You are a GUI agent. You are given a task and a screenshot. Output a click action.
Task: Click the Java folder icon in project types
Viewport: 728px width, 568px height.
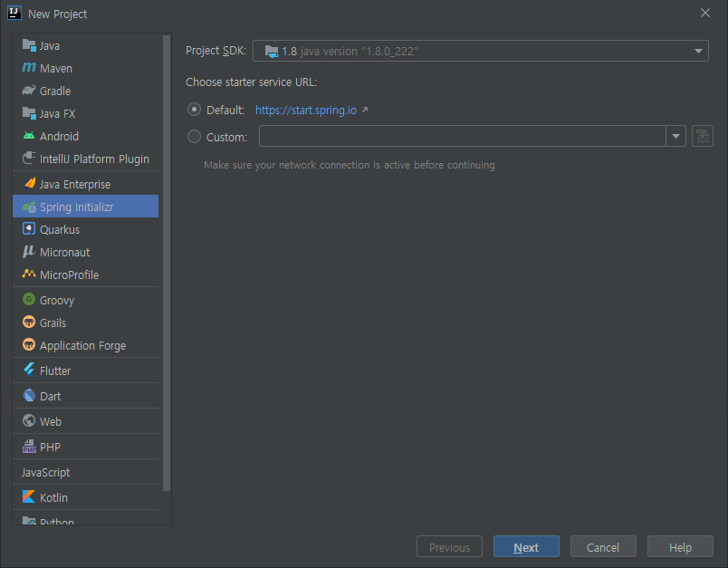(29, 45)
